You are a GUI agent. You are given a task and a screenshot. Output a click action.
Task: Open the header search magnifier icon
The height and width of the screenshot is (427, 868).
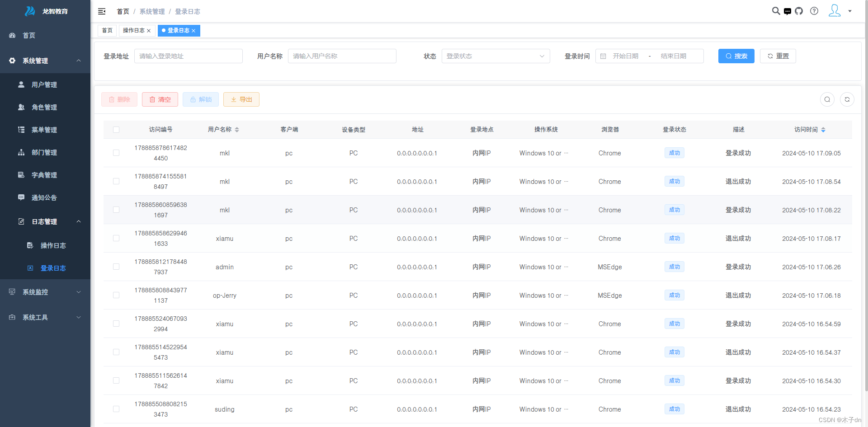tap(776, 11)
